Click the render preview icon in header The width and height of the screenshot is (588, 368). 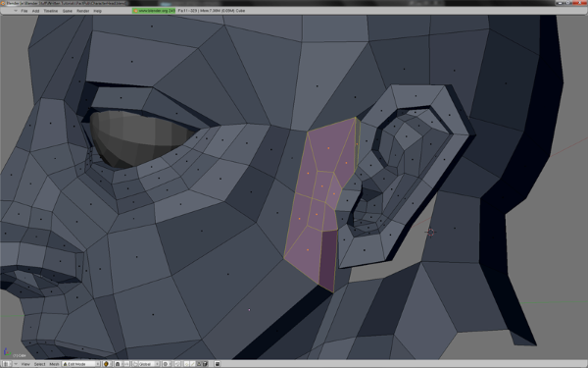pyautogui.click(x=218, y=364)
